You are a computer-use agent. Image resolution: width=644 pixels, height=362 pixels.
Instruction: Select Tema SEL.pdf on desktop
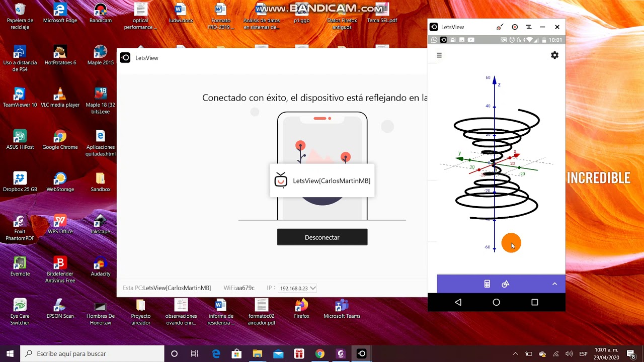tap(382, 14)
